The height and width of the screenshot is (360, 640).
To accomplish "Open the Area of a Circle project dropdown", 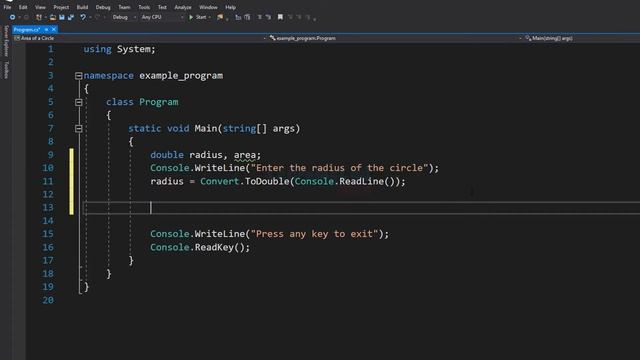I will point(139,38).
